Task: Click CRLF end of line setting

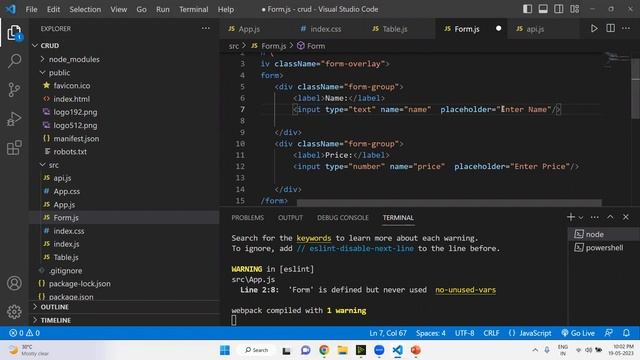Action: (491, 333)
